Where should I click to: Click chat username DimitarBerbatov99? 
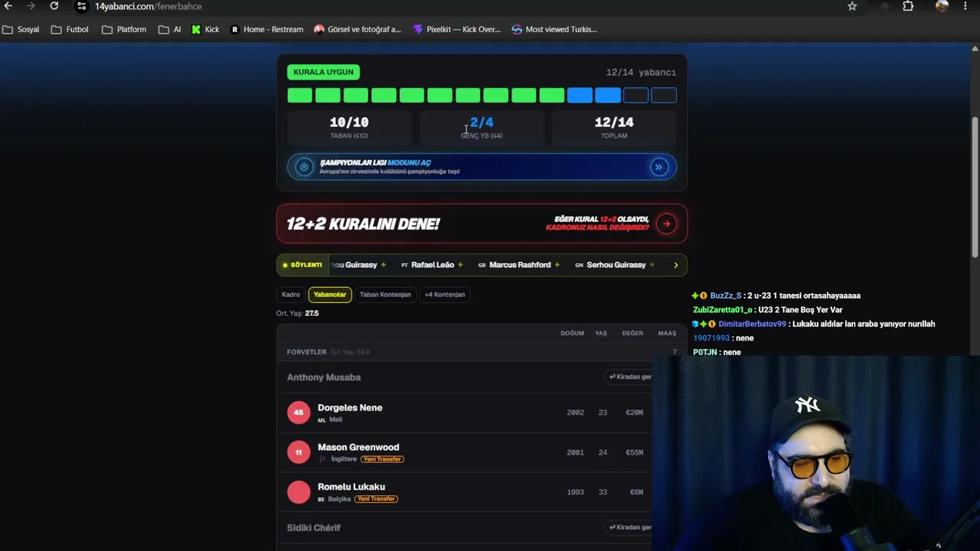tap(752, 324)
